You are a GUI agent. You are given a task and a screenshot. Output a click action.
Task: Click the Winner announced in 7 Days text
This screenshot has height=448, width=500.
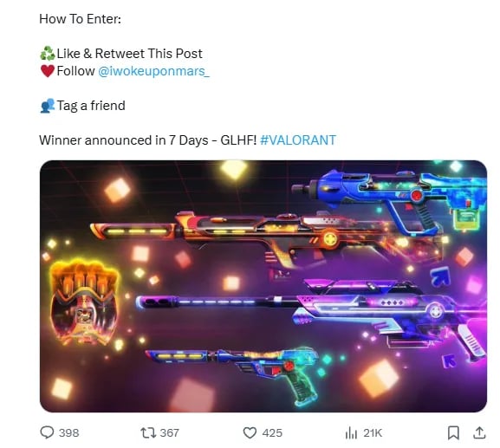point(124,140)
